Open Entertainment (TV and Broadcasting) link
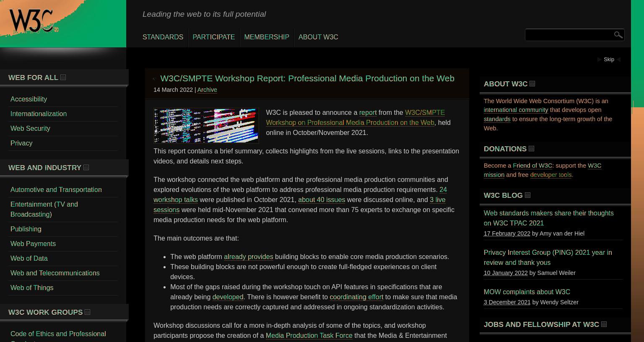This screenshot has height=342, width=644. 44,209
